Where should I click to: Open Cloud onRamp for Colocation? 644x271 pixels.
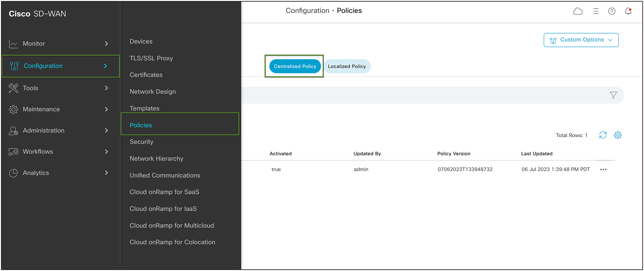point(173,242)
